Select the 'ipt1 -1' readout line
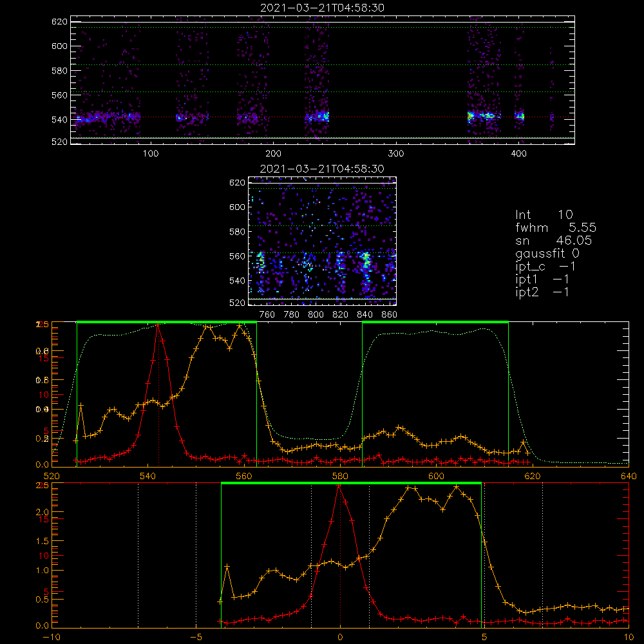Image resolution: width=644 pixels, height=644 pixels. coord(542,279)
